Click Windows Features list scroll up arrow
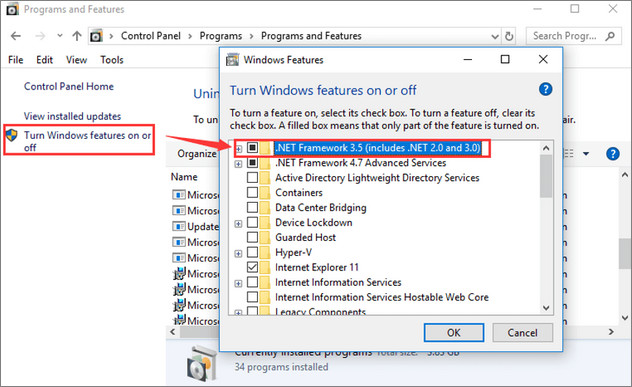This screenshot has width=632, height=387. point(546,148)
